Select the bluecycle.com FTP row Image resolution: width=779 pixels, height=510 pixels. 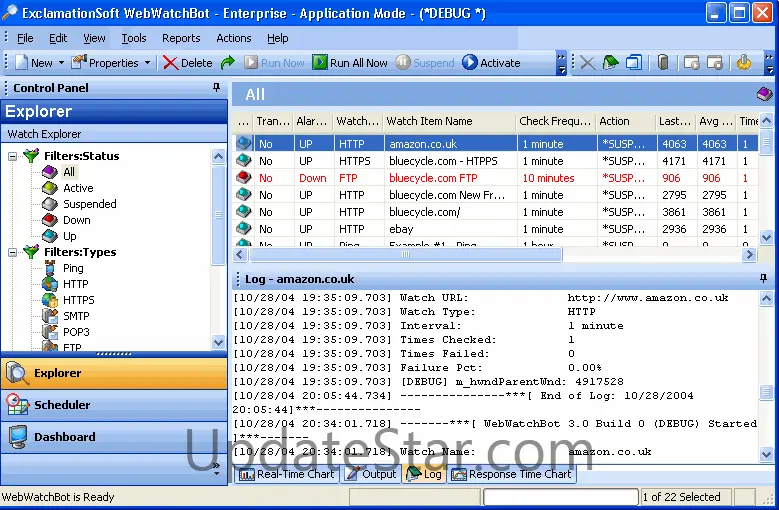tap(495, 178)
